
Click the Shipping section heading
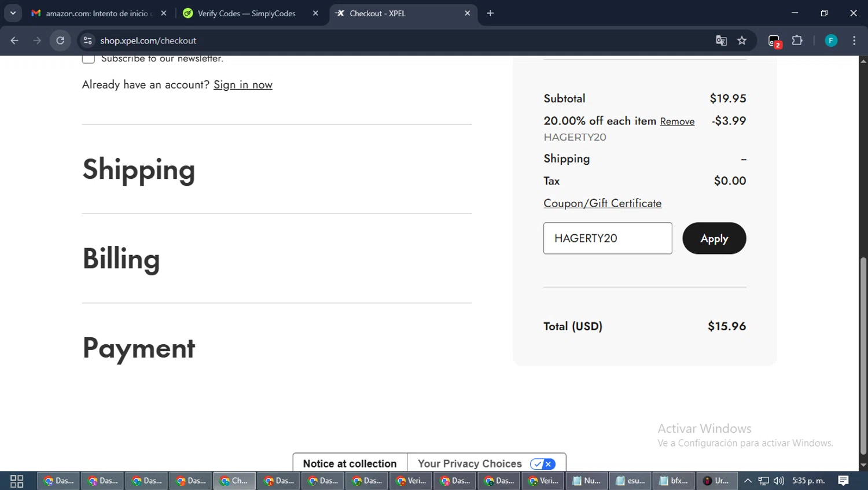139,170
